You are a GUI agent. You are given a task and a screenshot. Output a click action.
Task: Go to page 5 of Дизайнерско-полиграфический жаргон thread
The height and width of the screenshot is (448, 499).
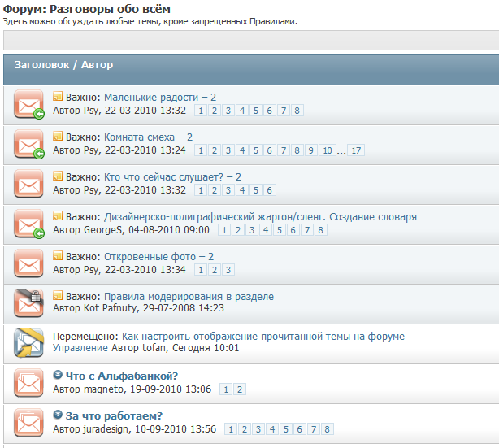(280, 230)
